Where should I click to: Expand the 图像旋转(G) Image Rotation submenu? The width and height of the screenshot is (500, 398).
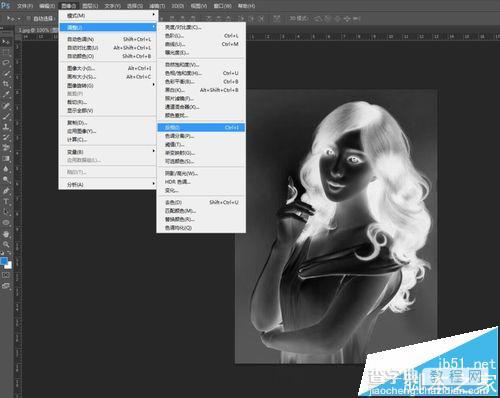(x=108, y=85)
